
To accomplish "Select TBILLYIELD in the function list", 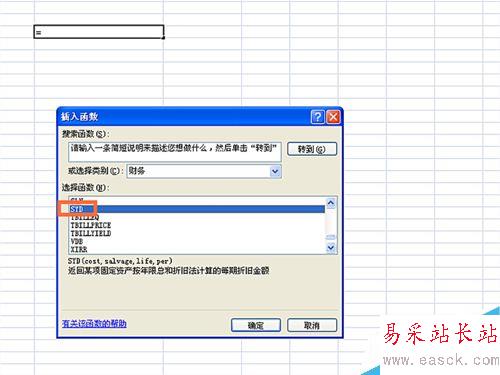I will tap(91, 233).
